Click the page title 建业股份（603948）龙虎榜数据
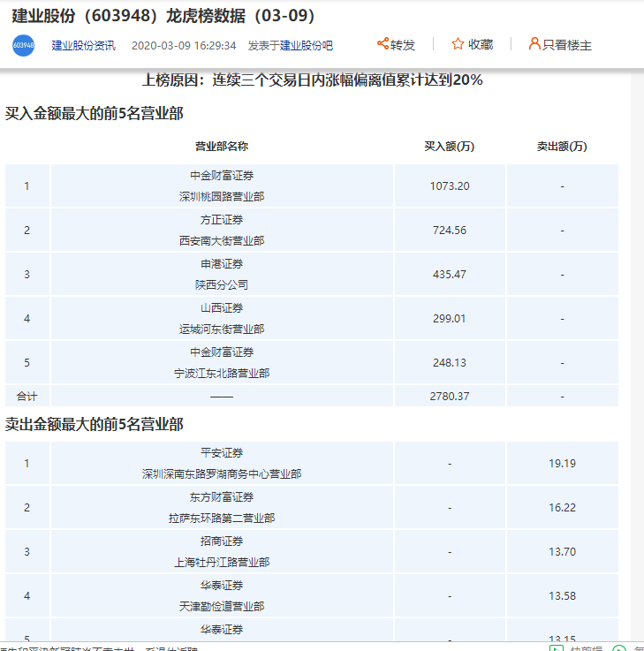Viewport: 644px width, 651px height. tap(163, 16)
